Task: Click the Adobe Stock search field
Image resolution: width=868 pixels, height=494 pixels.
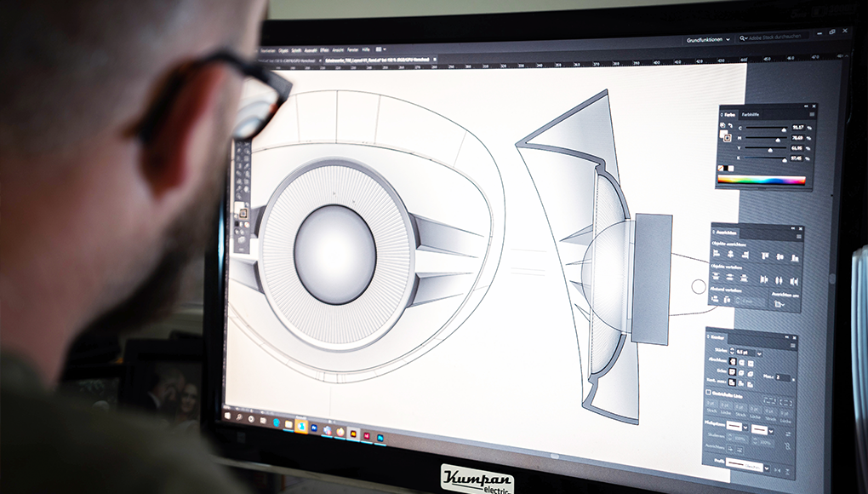Action: point(775,37)
